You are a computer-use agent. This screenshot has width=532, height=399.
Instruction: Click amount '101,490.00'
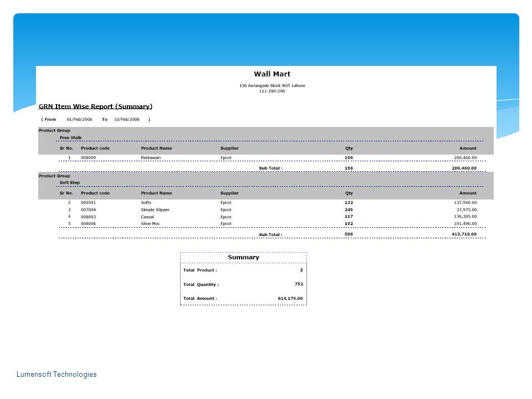465,223
